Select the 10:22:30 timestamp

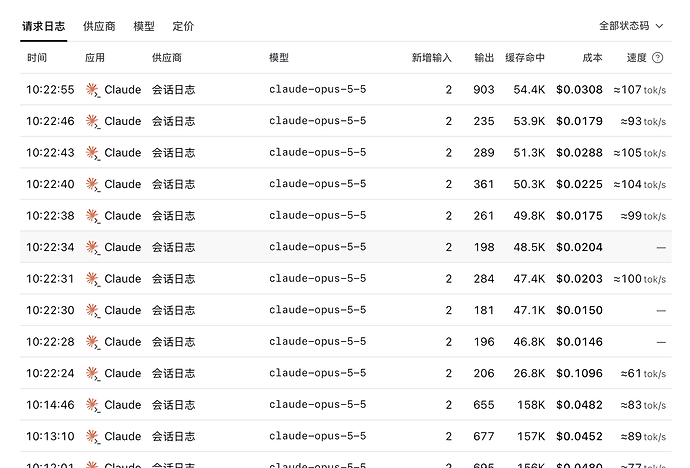click(50, 311)
